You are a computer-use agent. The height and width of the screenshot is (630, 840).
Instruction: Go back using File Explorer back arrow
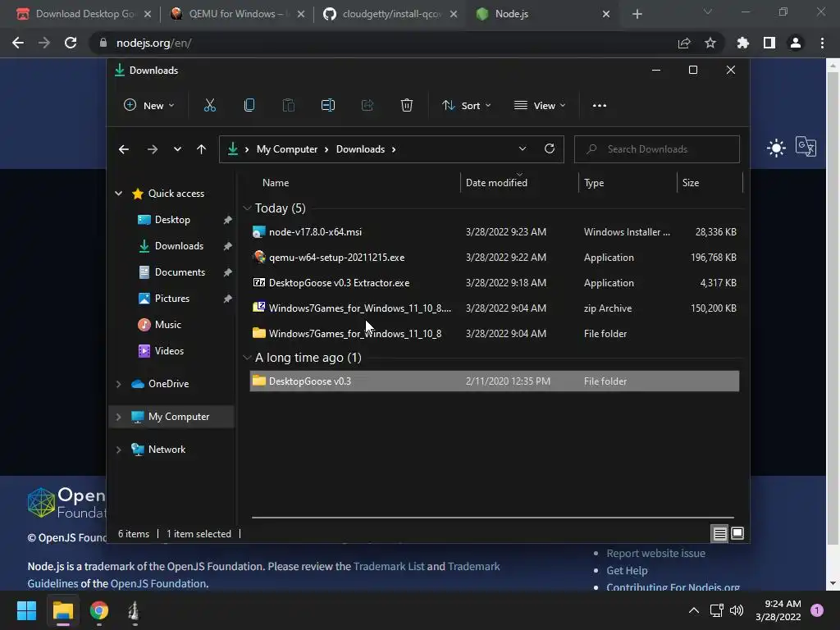coord(124,149)
